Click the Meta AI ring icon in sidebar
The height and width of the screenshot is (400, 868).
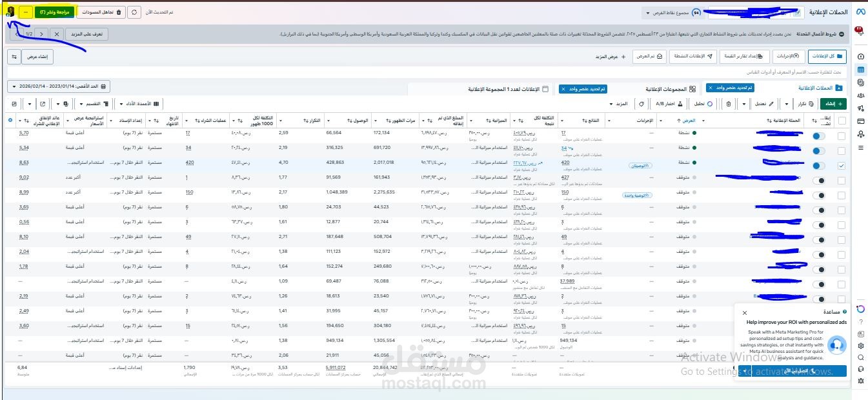pyautogui.click(x=860, y=308)
